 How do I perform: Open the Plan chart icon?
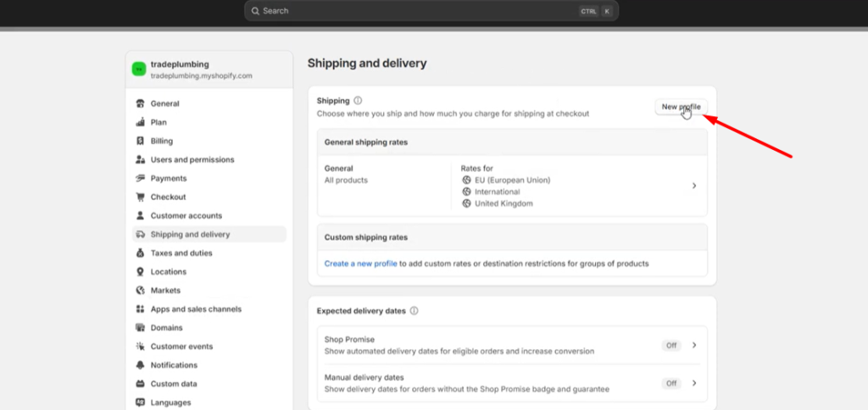coord(140,122)
